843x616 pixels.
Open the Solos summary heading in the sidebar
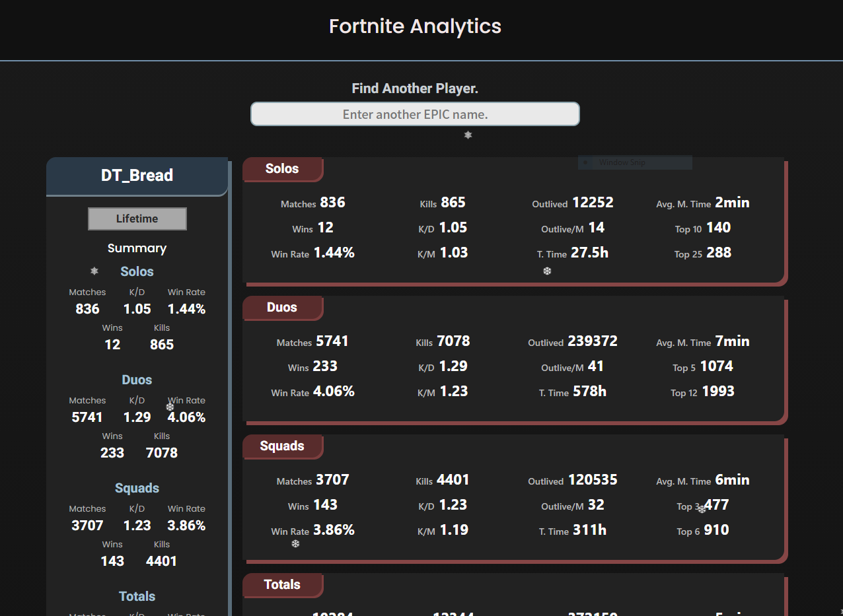click(137, 271)
